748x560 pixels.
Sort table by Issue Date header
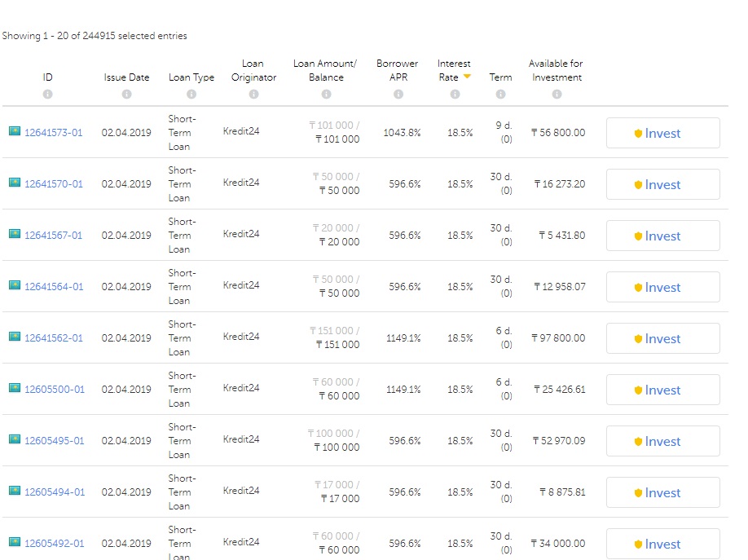[x=126, y=77]
